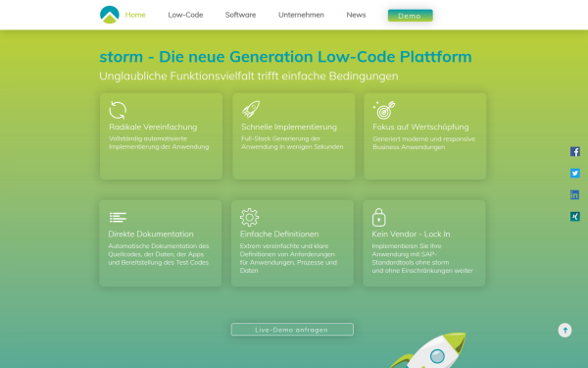The width and height of the screenshot is (588, 368).
Task: Click the rocket illustration at page bottom
Action: (429, 350)
